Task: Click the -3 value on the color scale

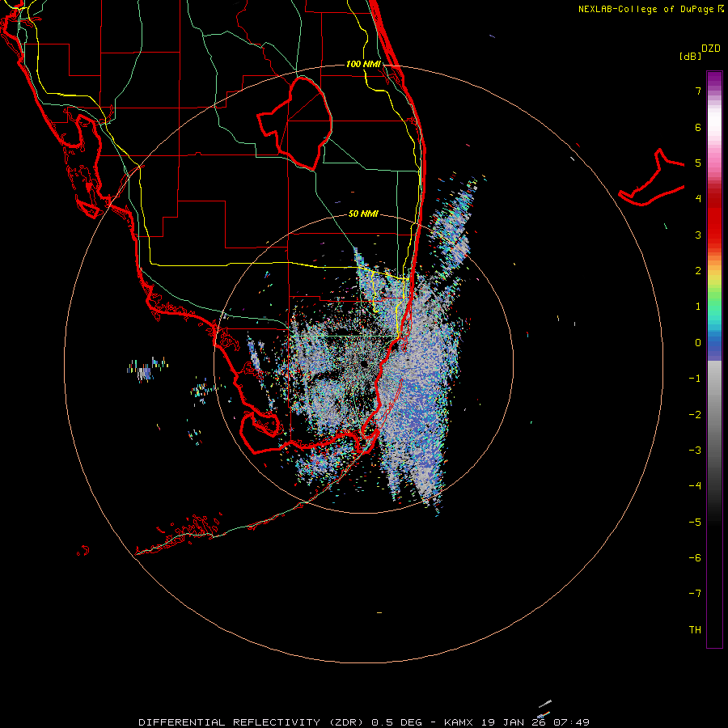Action: coord(695,451)
